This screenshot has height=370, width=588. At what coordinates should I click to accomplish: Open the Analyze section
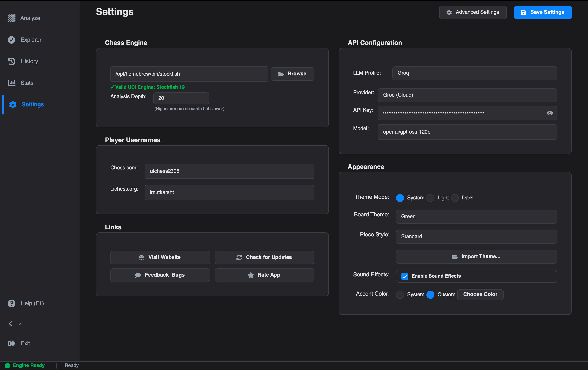[30, 18]
